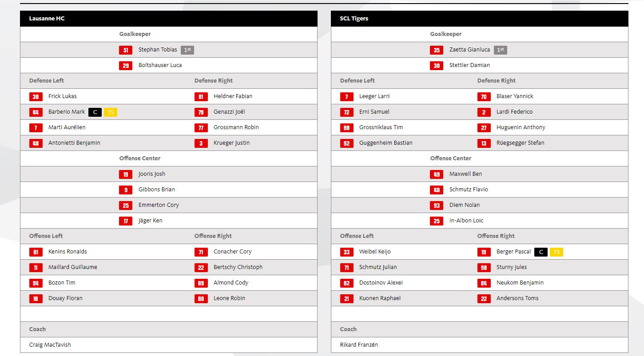644x356 pixels.
Task: Click the number badge beside Almond Cody
Action: [201, 283]
